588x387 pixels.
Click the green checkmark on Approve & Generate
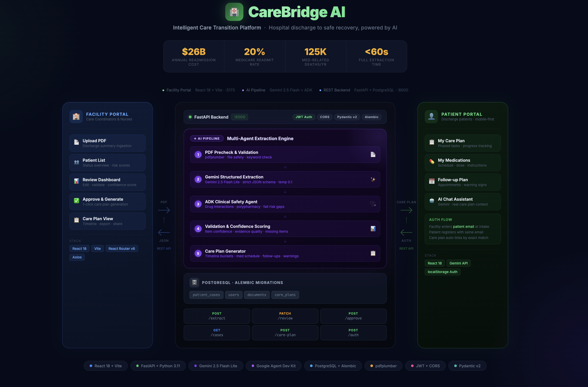[77, 200]
